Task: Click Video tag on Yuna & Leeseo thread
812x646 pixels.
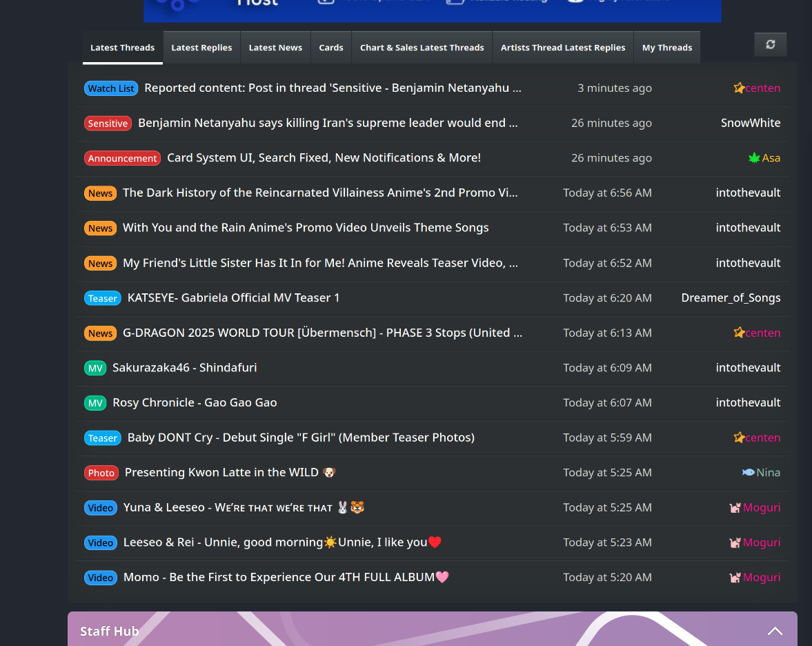Action: 101,508
